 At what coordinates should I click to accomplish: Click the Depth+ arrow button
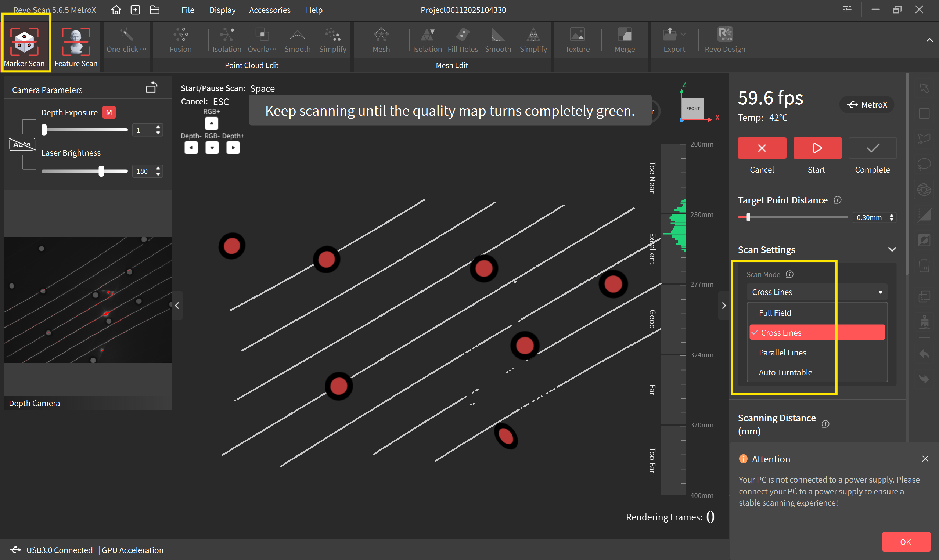(233, 148)
